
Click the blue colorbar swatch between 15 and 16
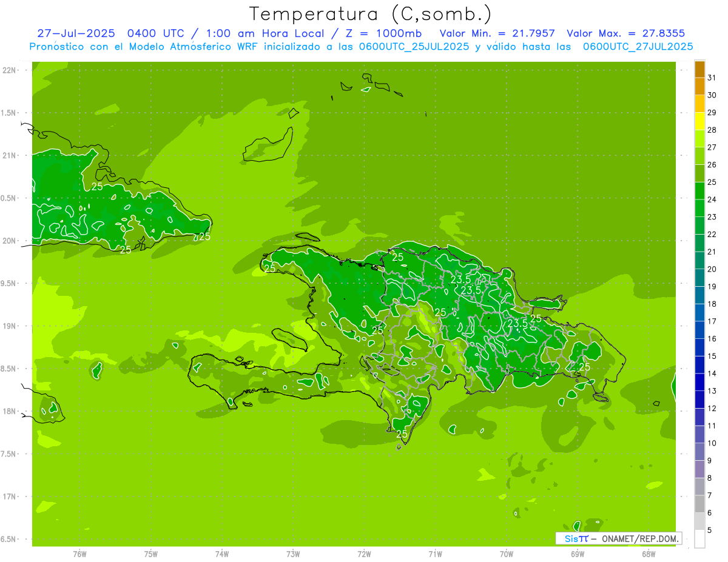point(699,347)
